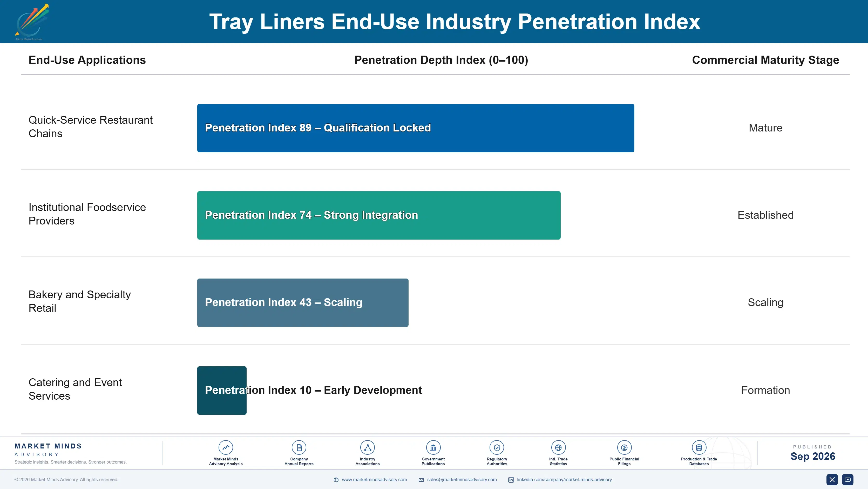
Task: Click the Production & Trade Databases icon
Action: coord(699,447)
